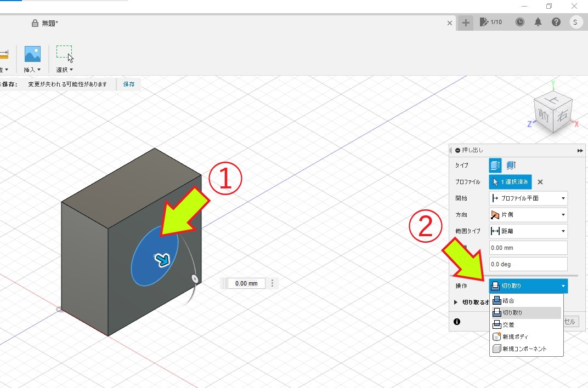Open the 方向 片側 dropdown
This screenshot has width=588, height=388.
coord(528,215)
